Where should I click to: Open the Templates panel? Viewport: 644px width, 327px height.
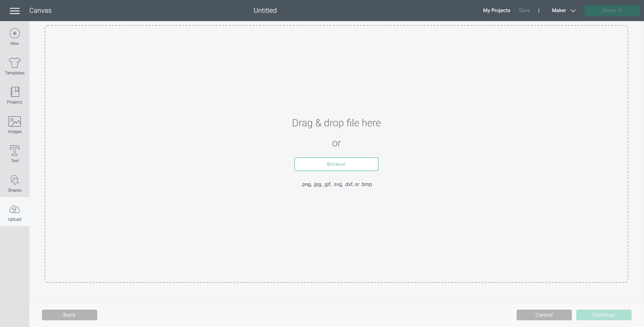point(14,66)
